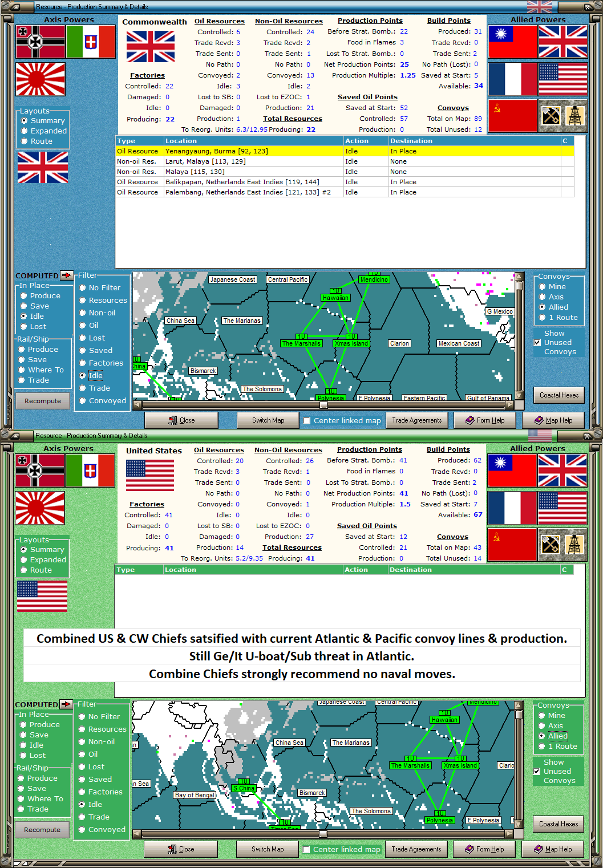Image resolution: width=603 pixels, height=868 pixels.
Task: Click the COMPUTED red arrow icon in top window
Action: coord(67,275)
